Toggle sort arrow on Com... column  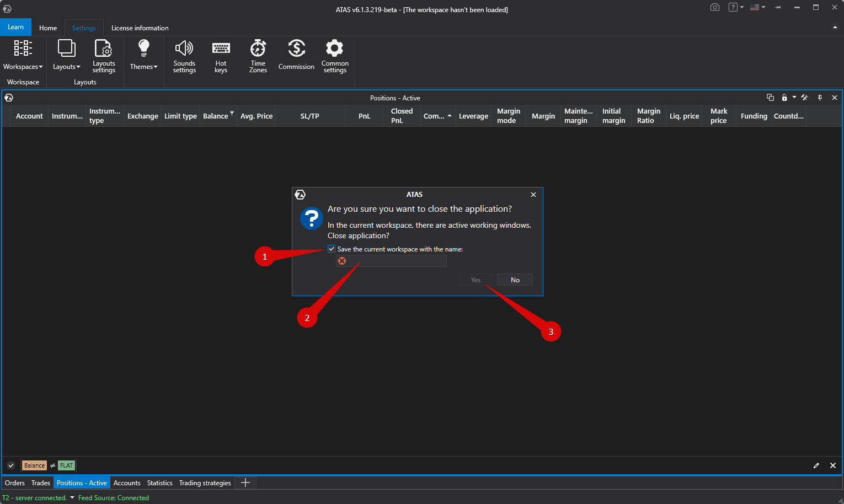450,115
